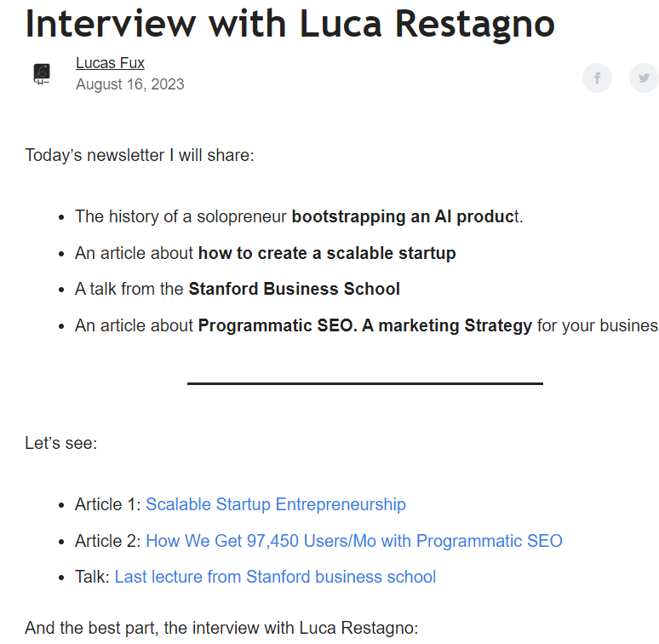Image resolution: width=659 pixels, height=644 pixels.
Task: Click bold Programmatic SEO. A marketing Strategy text
Action: 364,325
